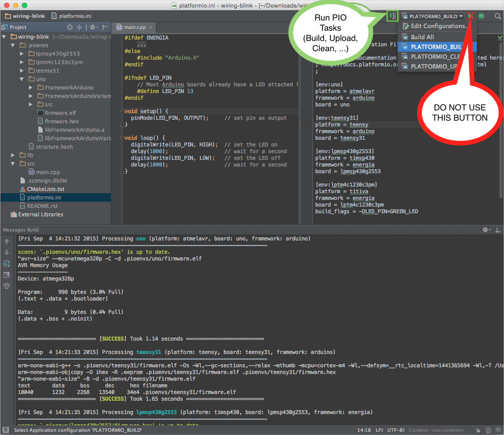The width and height of the screenshot is (504, 435).
Task: Select Build All configuration
Action: coord(423,37)
